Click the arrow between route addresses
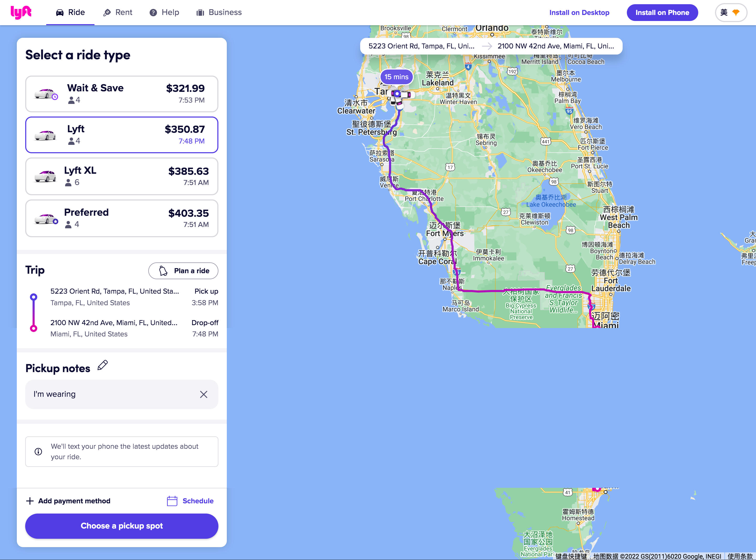This screenshot has width=756, height=560. point(487,46)
